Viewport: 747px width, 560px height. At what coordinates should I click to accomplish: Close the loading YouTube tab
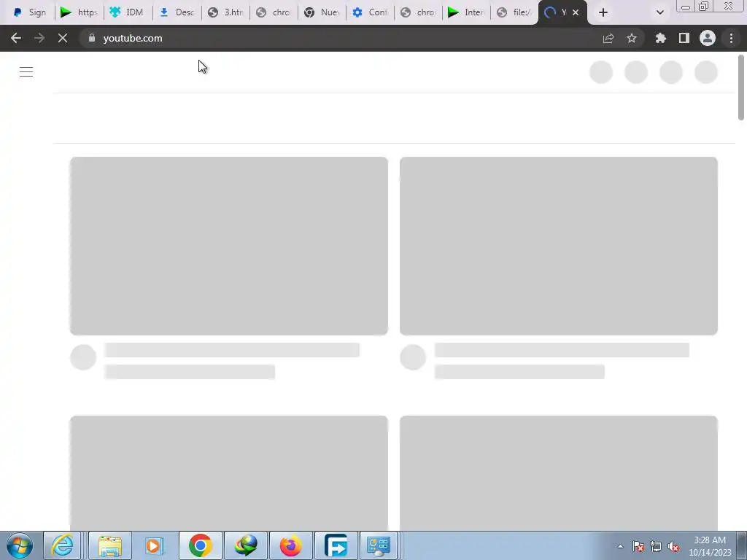(576, 12)
